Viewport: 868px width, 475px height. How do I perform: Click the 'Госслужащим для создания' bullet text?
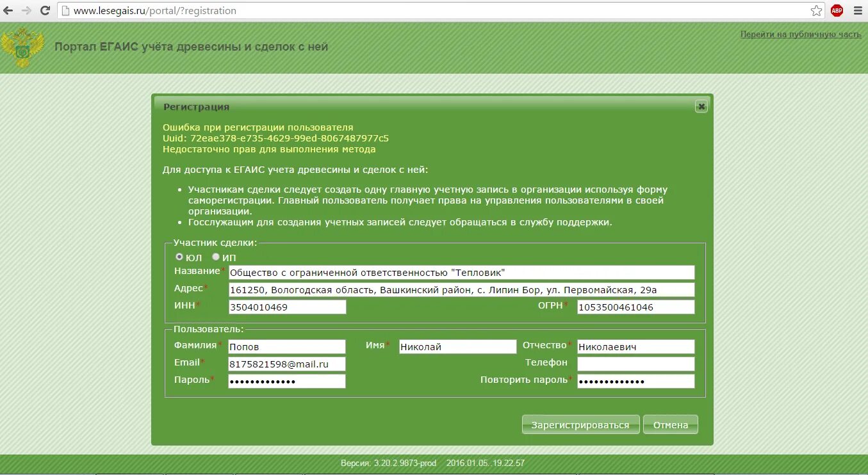(400, 223)
